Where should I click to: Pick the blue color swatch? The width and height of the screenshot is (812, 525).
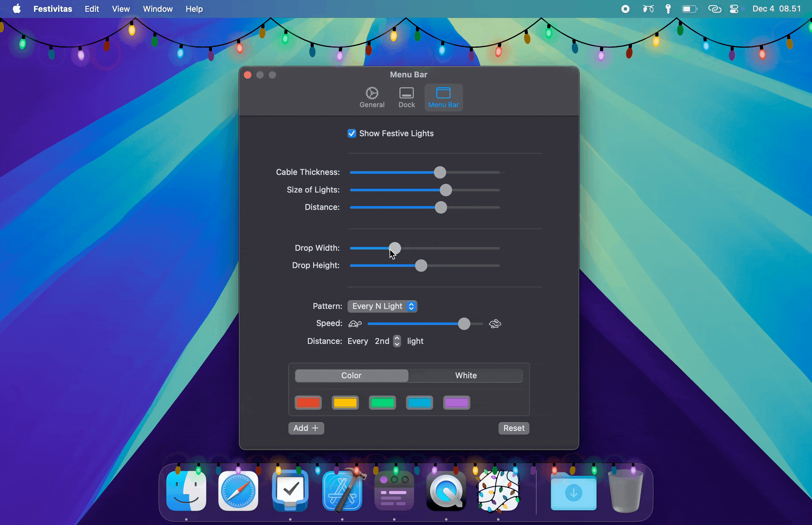click(x=419, y=403)
